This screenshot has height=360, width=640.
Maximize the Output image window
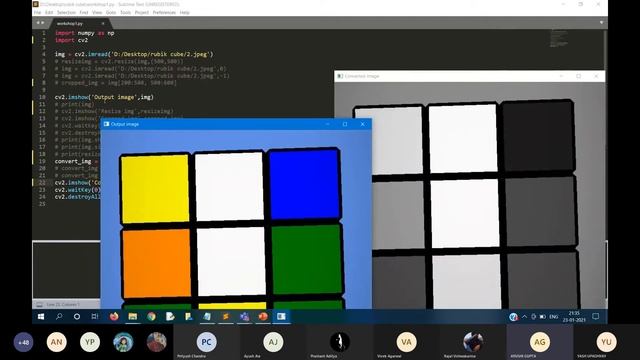tap(345, 124)
